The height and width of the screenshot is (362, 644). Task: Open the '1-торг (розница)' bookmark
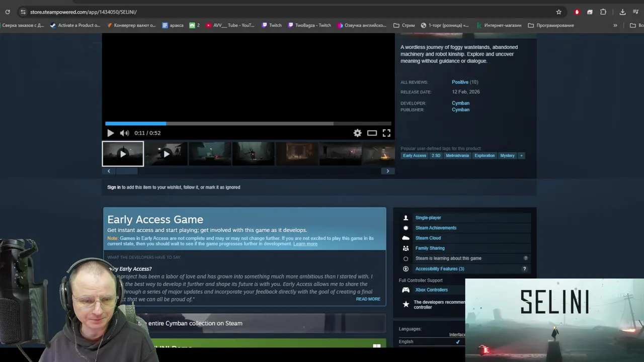point(445,25)
